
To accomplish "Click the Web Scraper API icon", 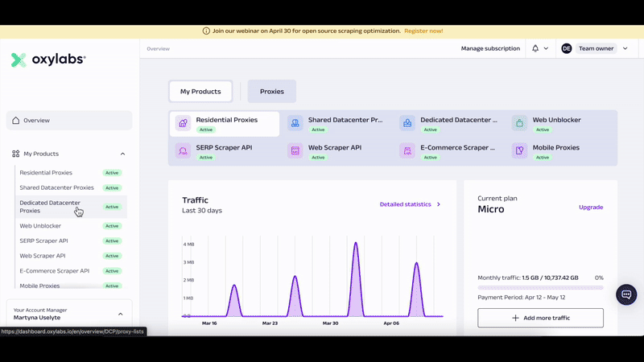I will tap(295, 151).
